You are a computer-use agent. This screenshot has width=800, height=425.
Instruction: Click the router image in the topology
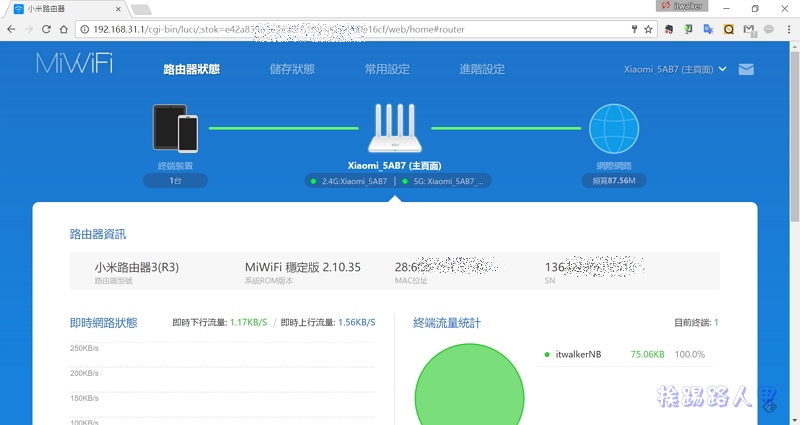coord(395,128)
